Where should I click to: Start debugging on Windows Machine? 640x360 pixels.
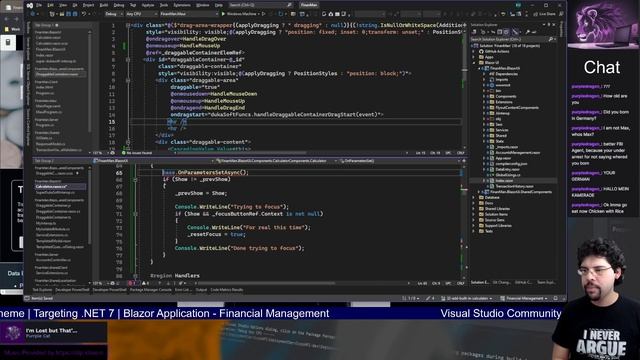[241, 14]
